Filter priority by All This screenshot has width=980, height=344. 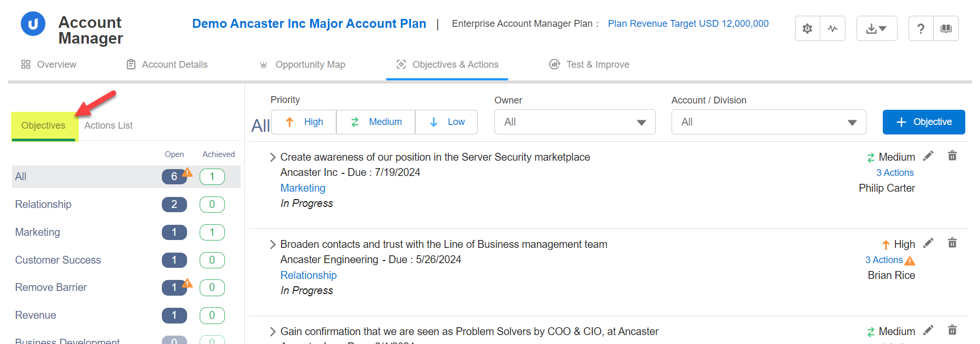click(261, 126)
